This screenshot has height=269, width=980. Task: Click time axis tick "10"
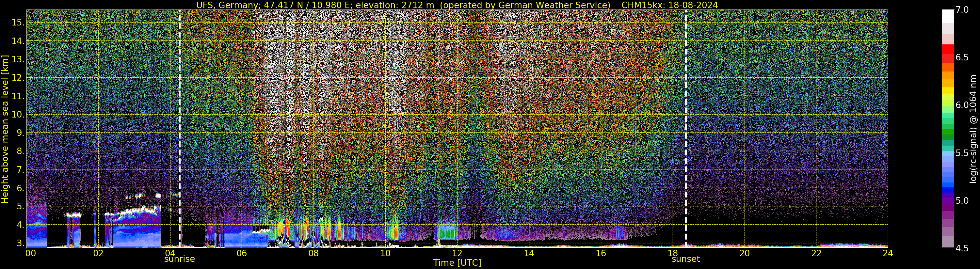coord(385,253)
